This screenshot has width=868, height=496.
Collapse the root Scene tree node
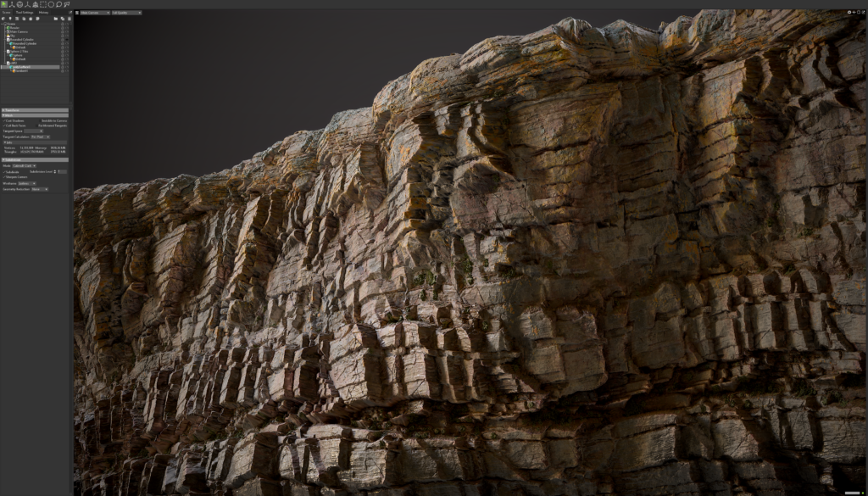coord(3,24)
